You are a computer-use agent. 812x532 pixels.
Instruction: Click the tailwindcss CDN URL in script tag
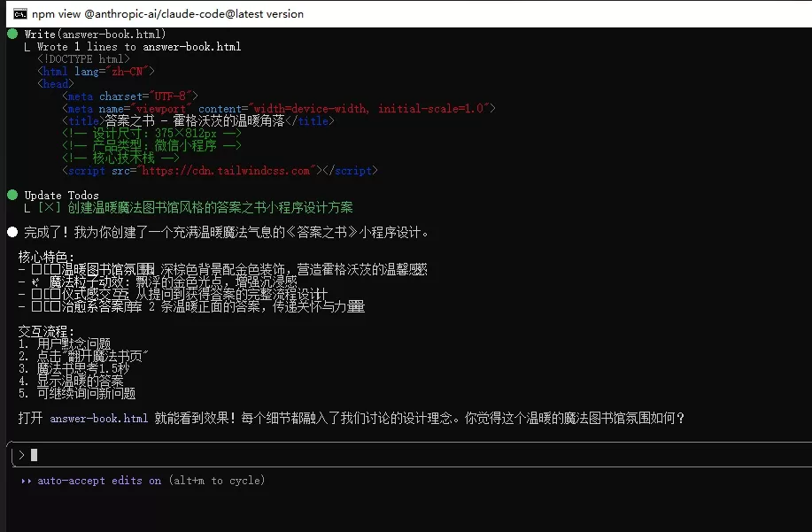(x=226, y=170)
